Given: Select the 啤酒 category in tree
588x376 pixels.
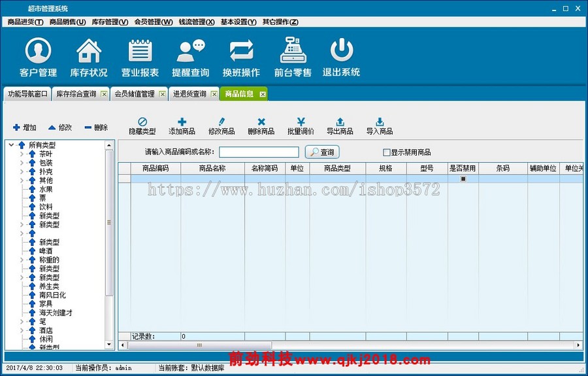Looking at the screenshot, I should click(x=46, y=251).
